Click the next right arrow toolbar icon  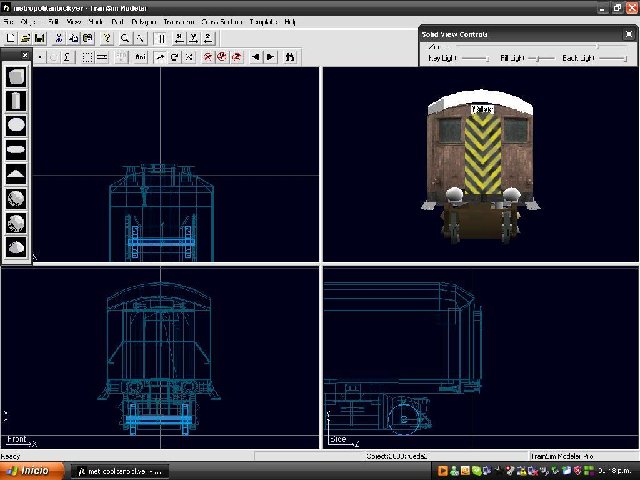pyautogui.click(x=270, y=57)
